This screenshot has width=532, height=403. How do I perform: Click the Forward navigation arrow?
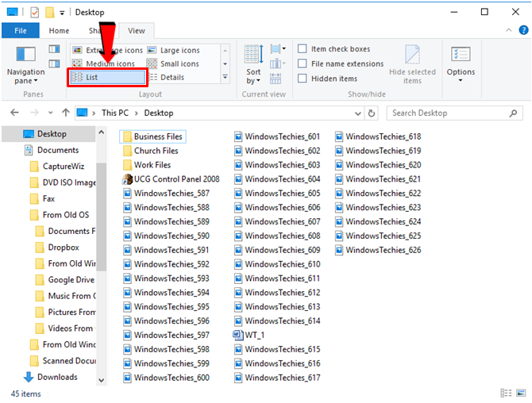click(34, 113)
